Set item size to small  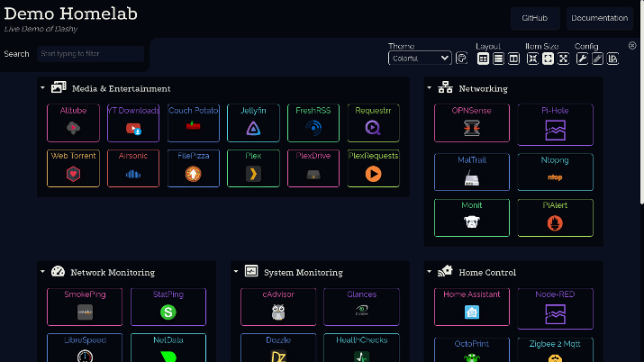pyautogui.click(x=532, y=59)
